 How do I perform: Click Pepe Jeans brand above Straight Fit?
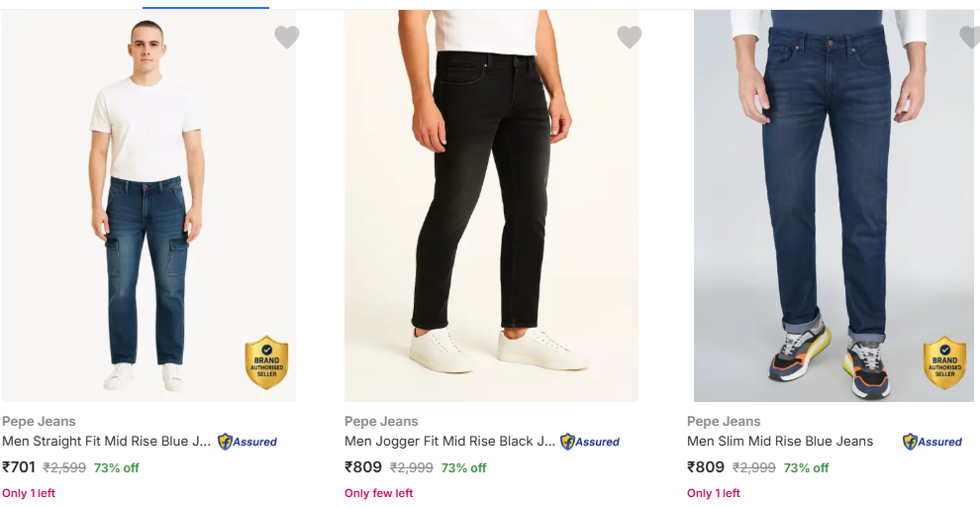coord(39,422)
